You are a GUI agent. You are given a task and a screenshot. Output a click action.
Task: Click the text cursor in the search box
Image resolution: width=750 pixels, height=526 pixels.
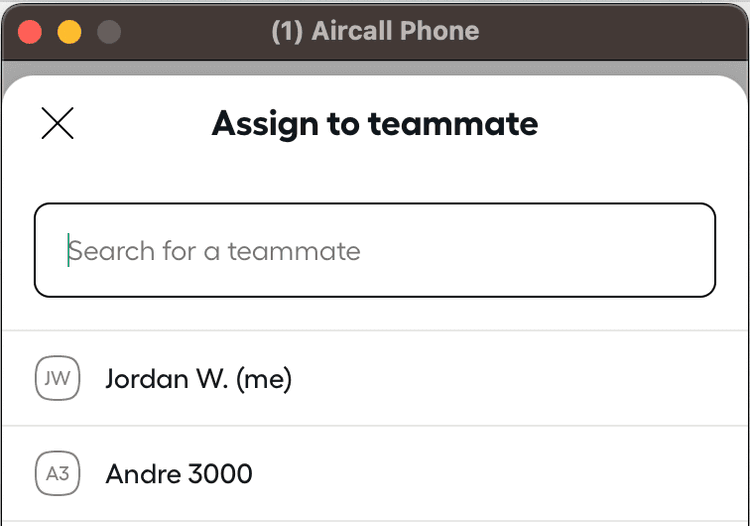pyautogui.click(x=68, y=250)
